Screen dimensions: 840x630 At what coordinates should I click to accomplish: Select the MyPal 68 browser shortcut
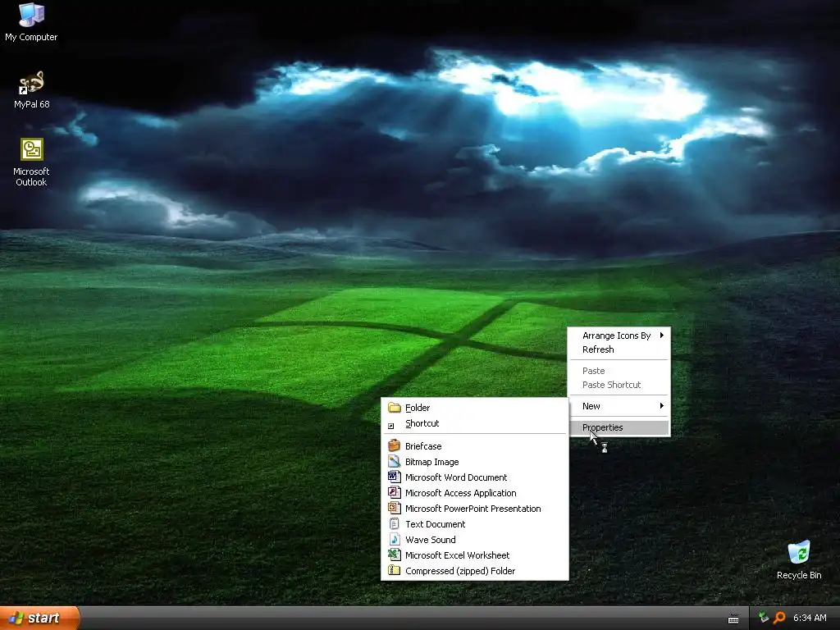coord(31,89)
